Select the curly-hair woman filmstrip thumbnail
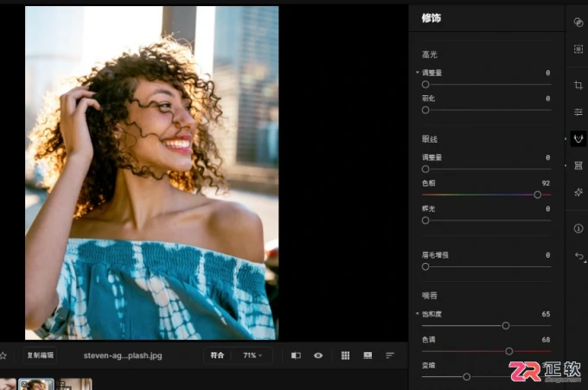Image resolution: width=588 pixels, height=390 pixels. (36, 384)
